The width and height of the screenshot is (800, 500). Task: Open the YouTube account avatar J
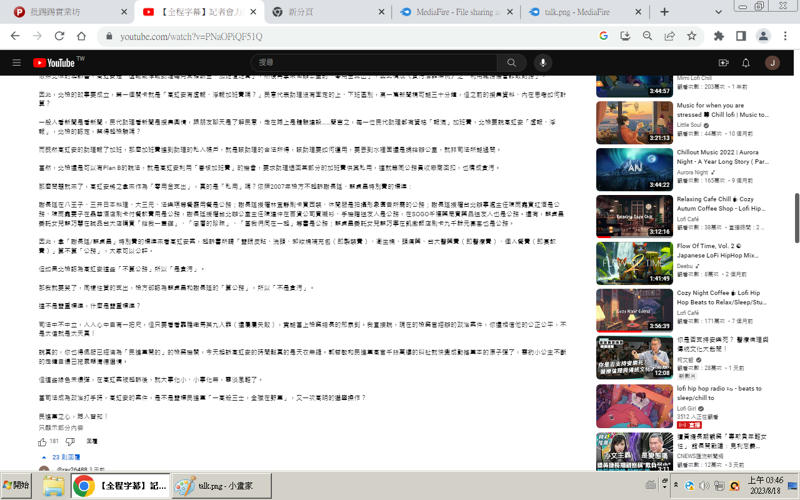pos(772,63)
